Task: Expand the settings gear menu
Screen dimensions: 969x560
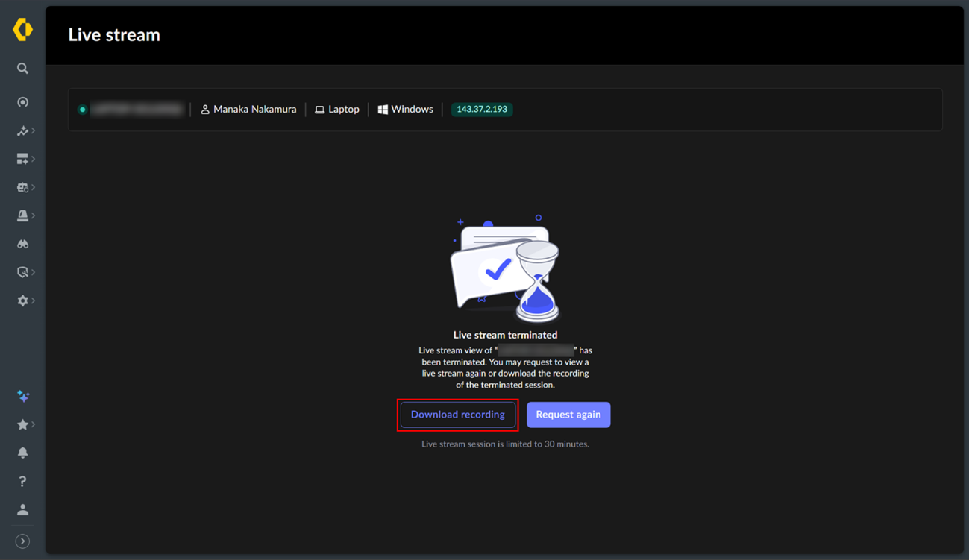Action: tap(24, 301)
